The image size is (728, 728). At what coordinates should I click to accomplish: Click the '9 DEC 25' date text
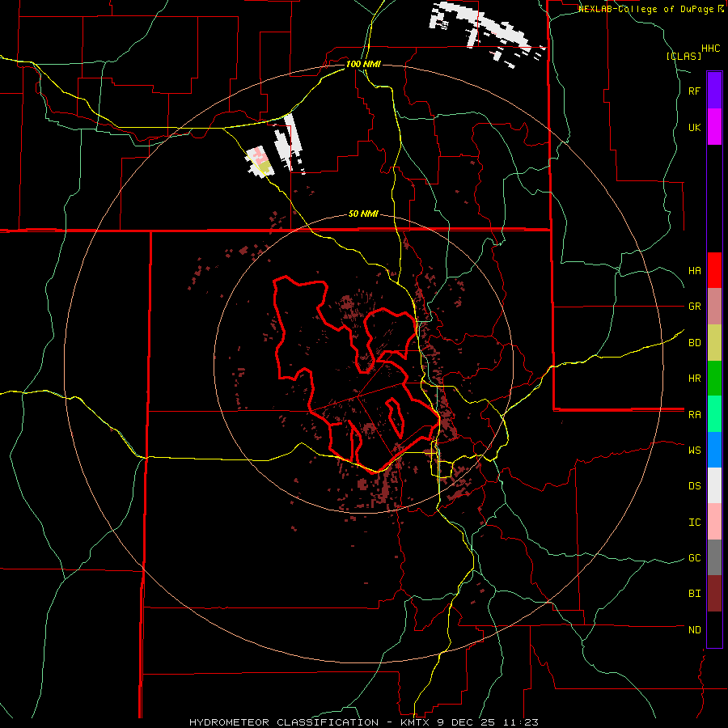[x=467, y=722]
